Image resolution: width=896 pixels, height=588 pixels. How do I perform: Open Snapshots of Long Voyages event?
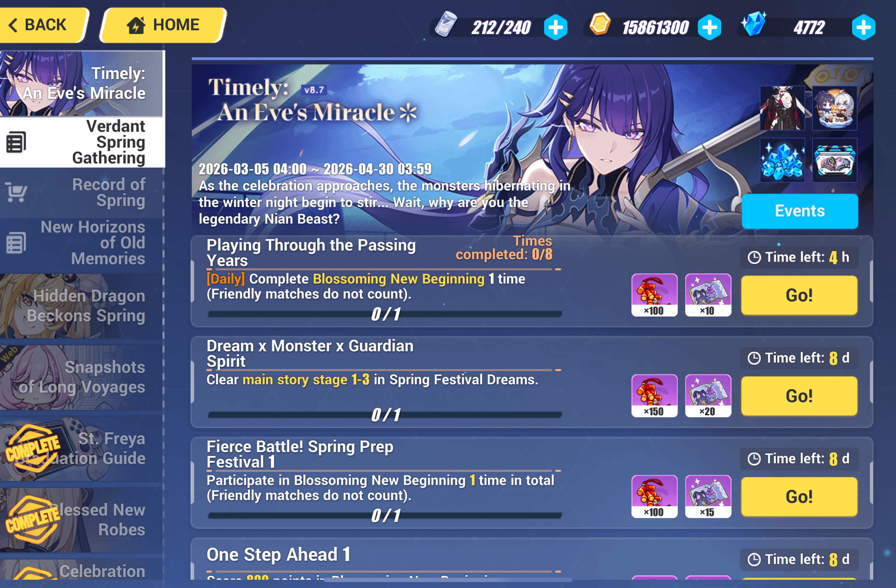pos(81,377)
